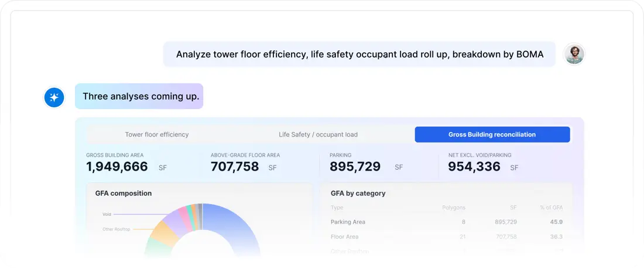Select the Floor Area table row
The width and height of the screenshot is (644, 268).
point(447,237)
